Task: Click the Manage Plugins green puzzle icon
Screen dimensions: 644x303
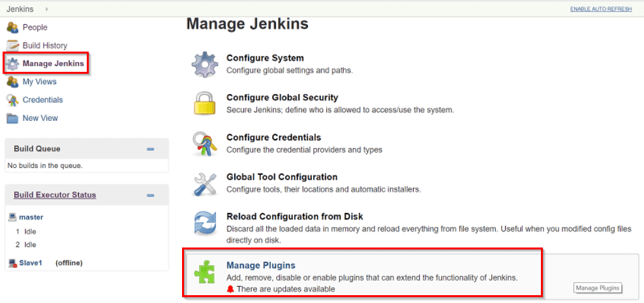Action: [x=204, y=272]
